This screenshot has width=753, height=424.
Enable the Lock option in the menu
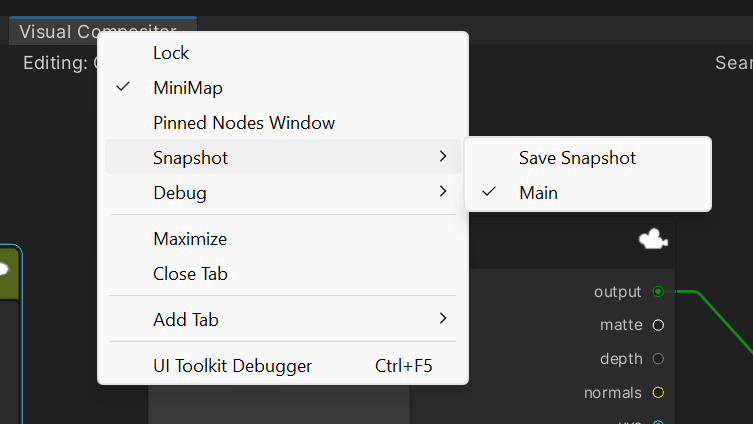pyautogui.click(x=171, y=53)
